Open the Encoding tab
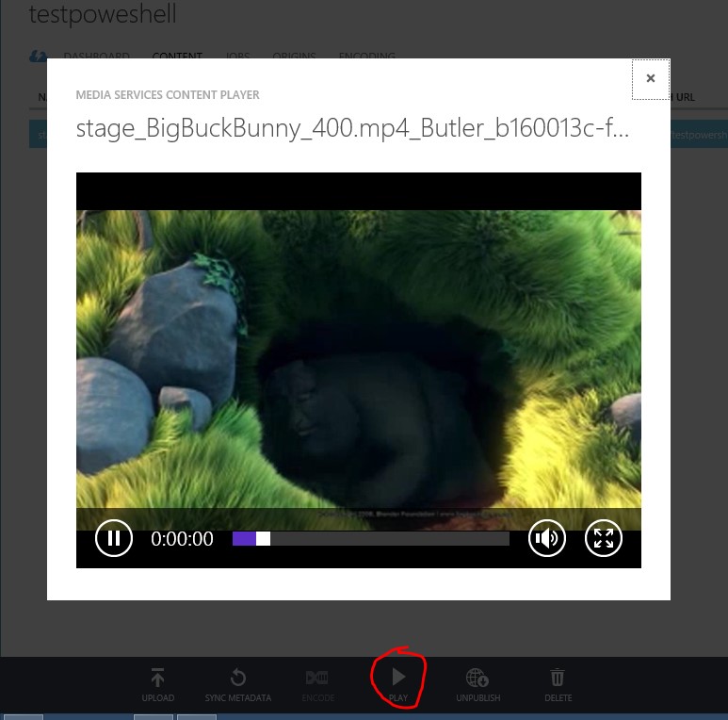The width and height of the screenshot is (728, 720). 366,57
